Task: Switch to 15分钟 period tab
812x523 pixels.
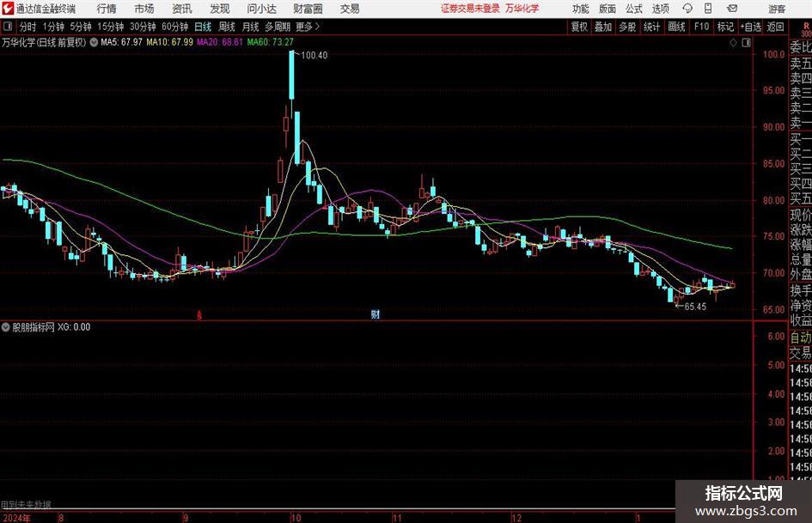Action: click(x=110, y=27)
